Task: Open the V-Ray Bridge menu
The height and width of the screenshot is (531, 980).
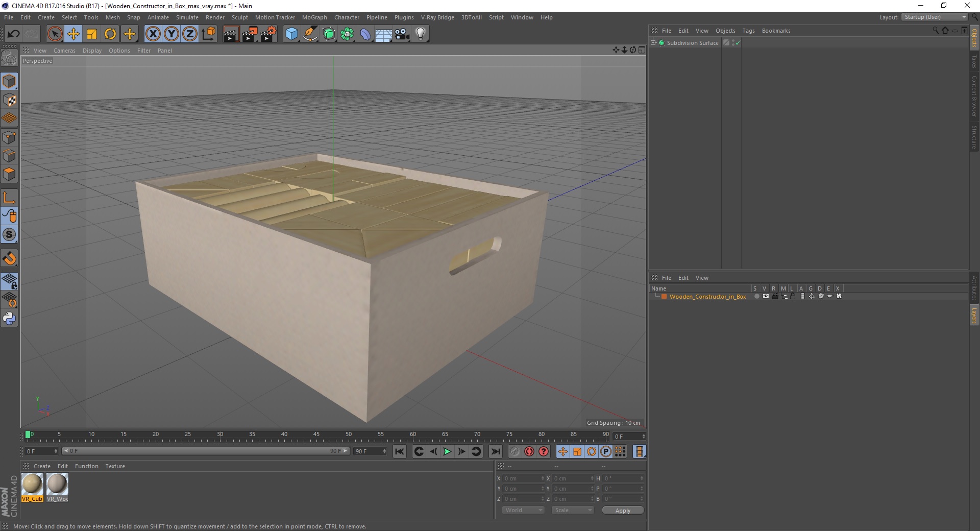Action: pos(437,17)
